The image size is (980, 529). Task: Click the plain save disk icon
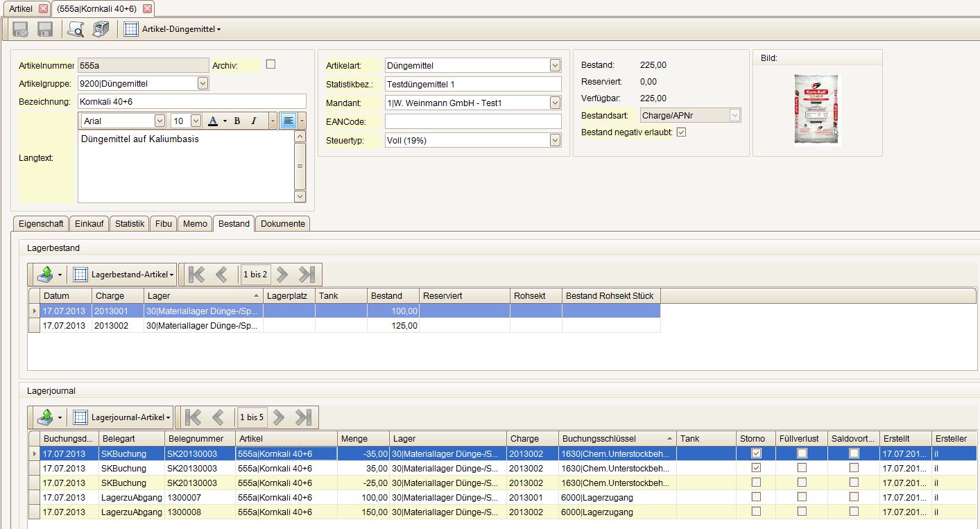[x=45, y=29]
